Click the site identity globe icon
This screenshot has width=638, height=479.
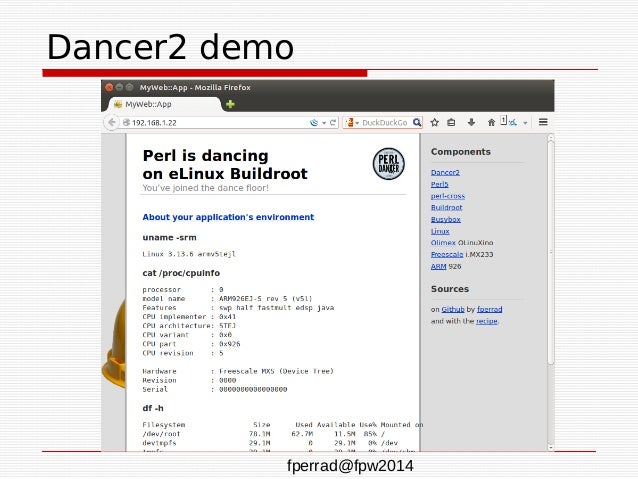(126, 122)
